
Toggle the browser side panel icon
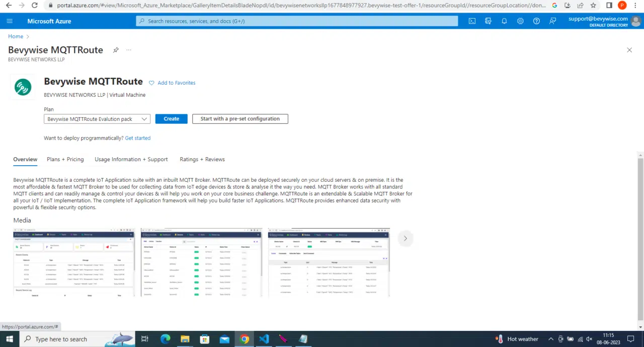tap(609, 5)
